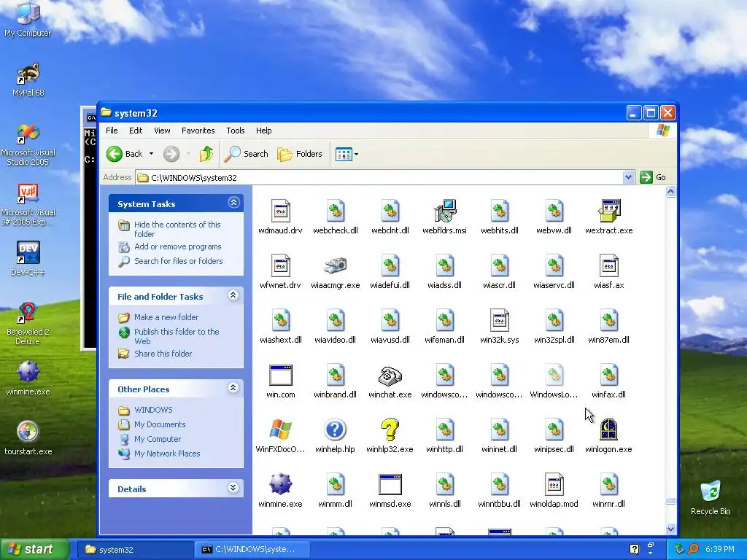Open the File menu
This screenshot has width=747, height=560.
[x=112, y=131]
